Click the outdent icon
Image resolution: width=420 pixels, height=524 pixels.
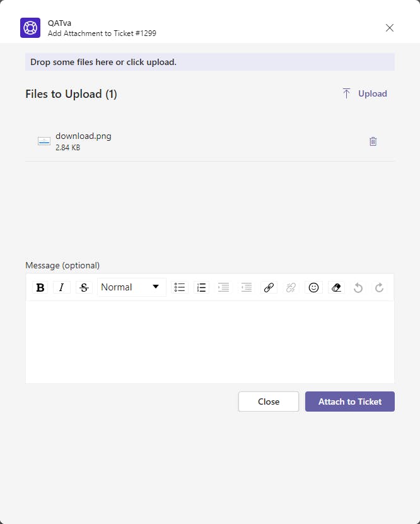223,287
